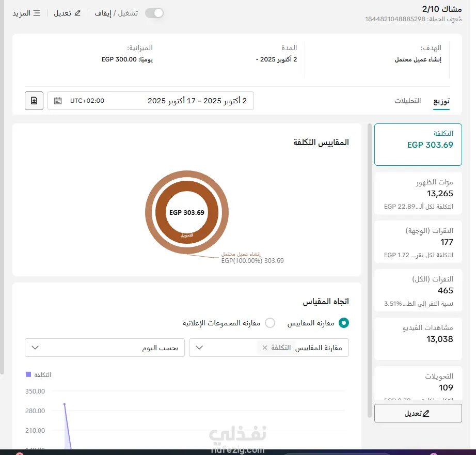
Task: Open the calendar icon in date range
Action: click(58, 101)
